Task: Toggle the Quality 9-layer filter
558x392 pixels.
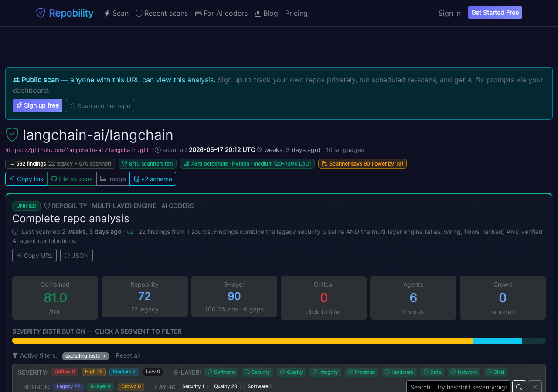Action: coord(291,372)
